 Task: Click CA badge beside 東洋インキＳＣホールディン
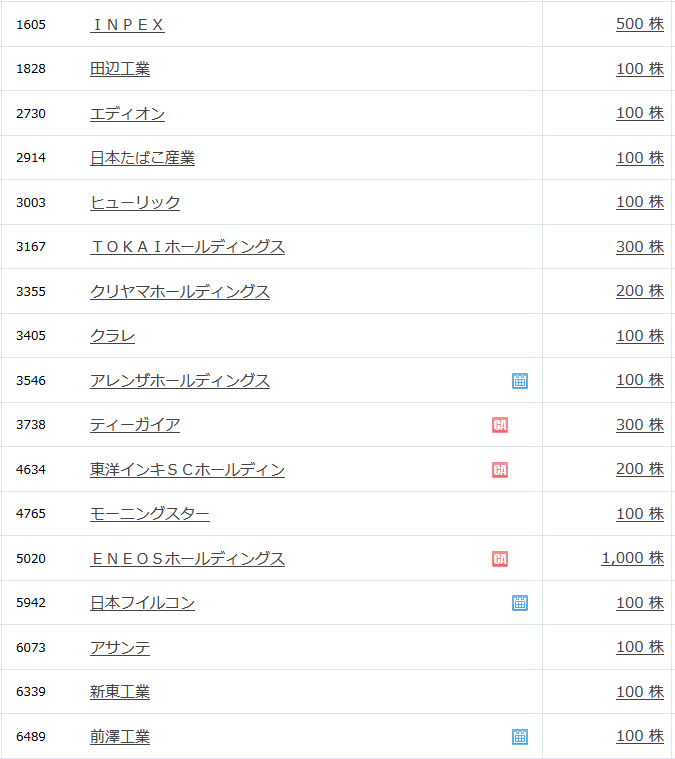500,470
